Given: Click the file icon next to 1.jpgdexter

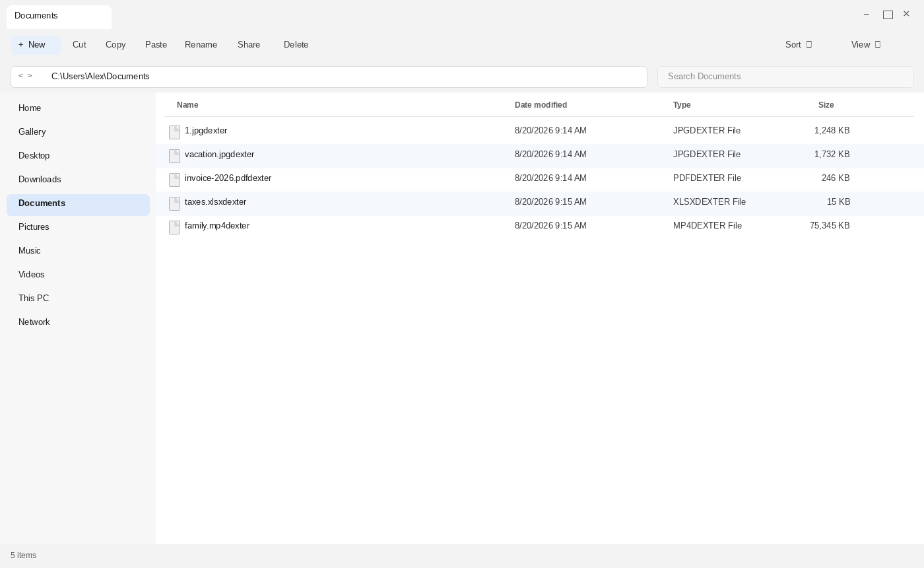Looking at the screenshot, I should click(x=175, y=132).
